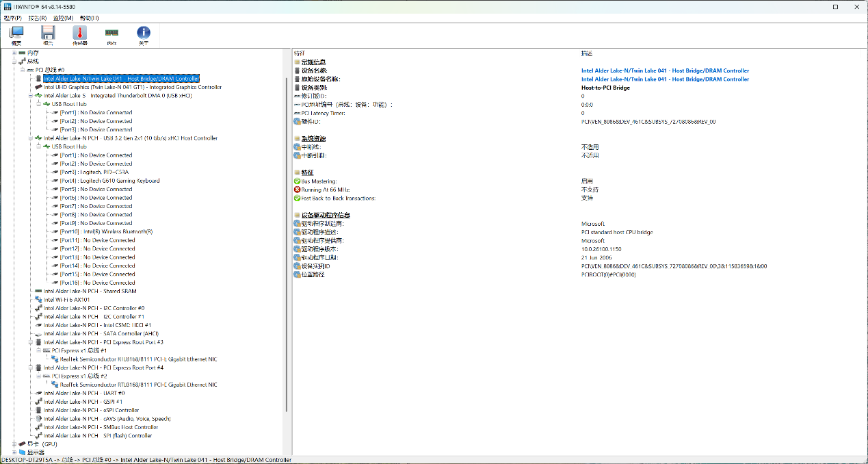Viewport: 868px width, 464px height.
Task: Click the Shared SRAM chip icon
Action: pyautogui.click(x=38, y=291)
